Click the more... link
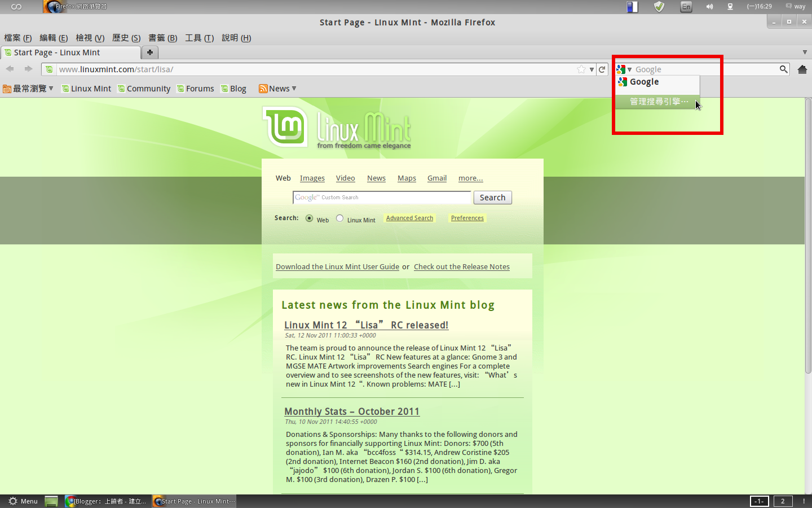 tap(471, 178)
